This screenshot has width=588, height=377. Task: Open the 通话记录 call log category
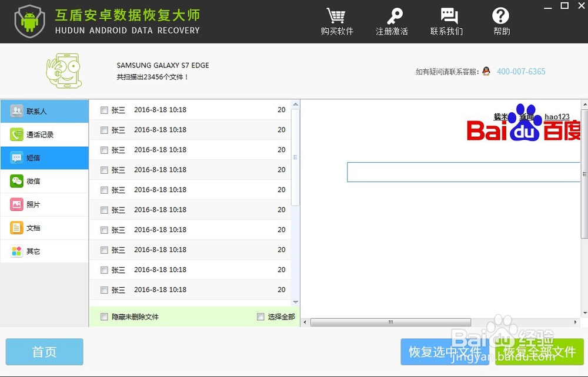(44, 134)
